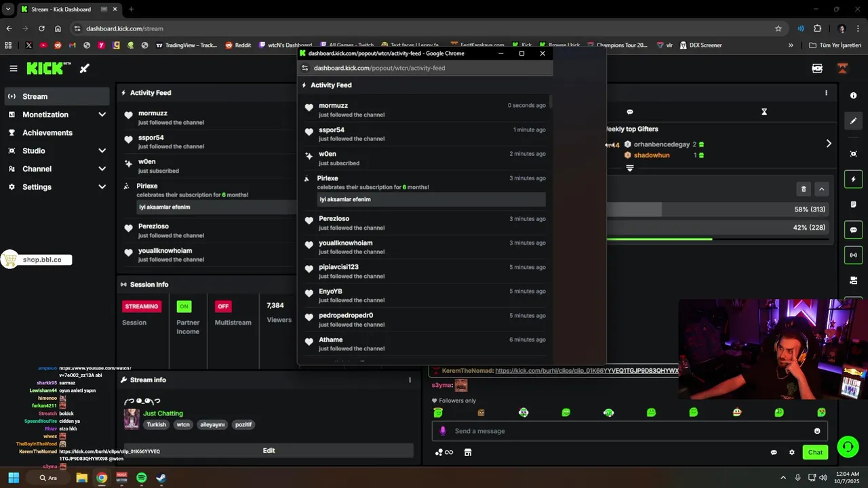Switch to the chat bubble tab in panel

pos(630,112)
